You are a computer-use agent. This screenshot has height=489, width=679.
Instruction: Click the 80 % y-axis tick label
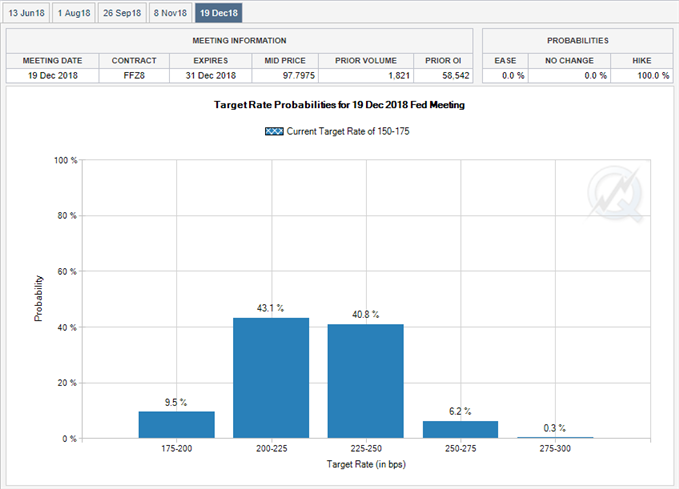point(67,216)
